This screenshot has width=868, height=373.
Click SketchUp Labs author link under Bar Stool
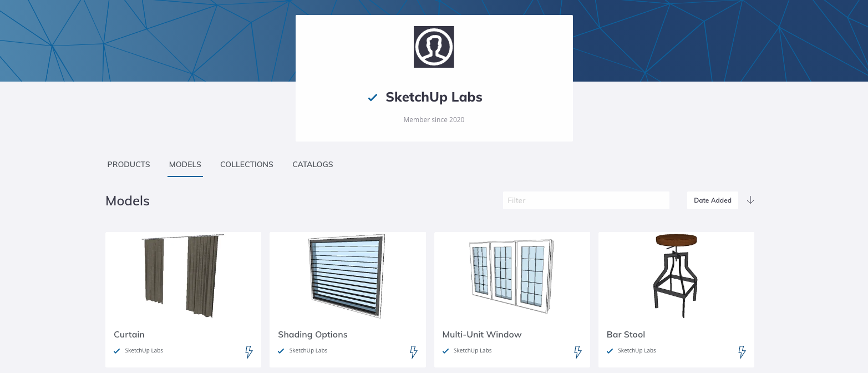click(637, 351)
